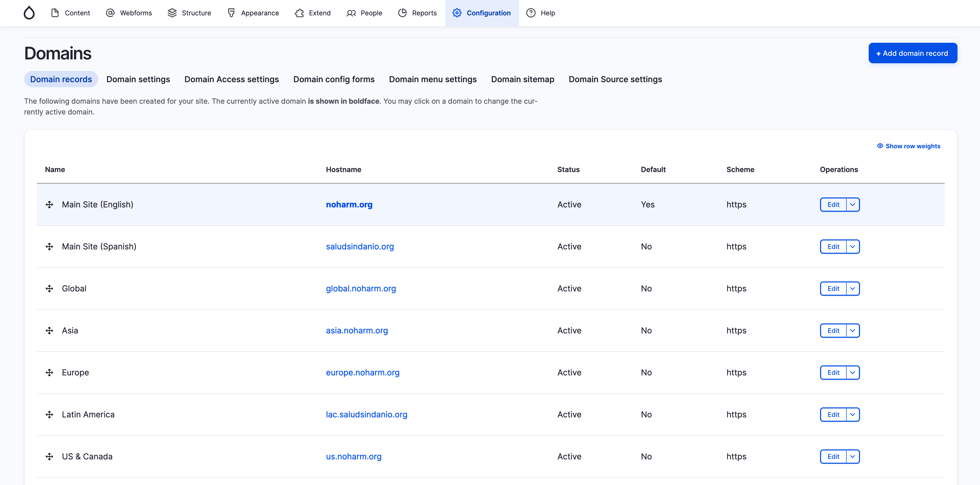
Task: Edit the Europe domain record
Action: (833, 372)
